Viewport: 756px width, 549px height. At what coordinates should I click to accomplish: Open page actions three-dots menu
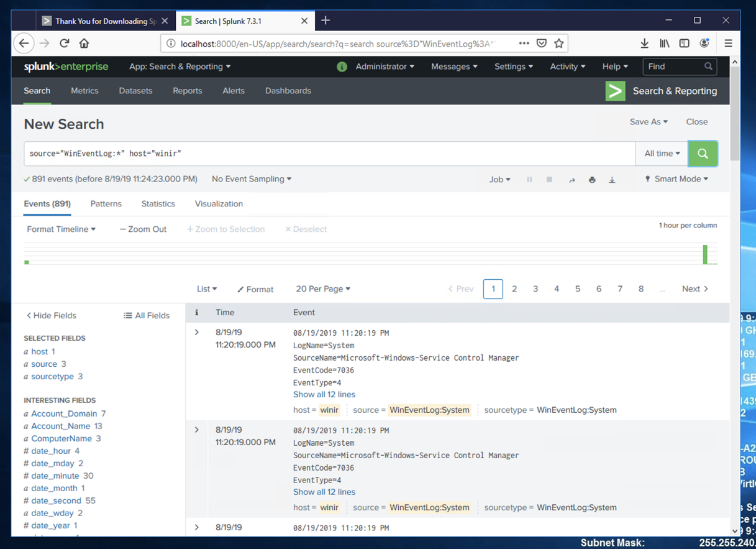tap(524, 44)
